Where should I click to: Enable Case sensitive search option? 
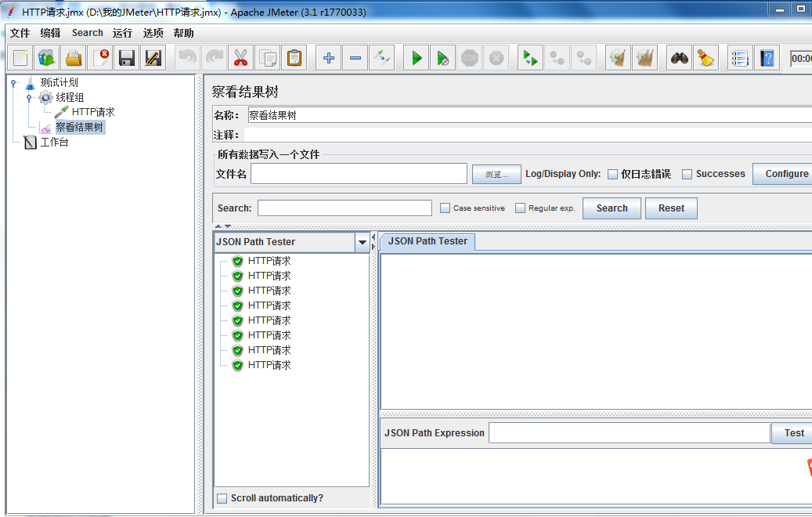(445, 208)
